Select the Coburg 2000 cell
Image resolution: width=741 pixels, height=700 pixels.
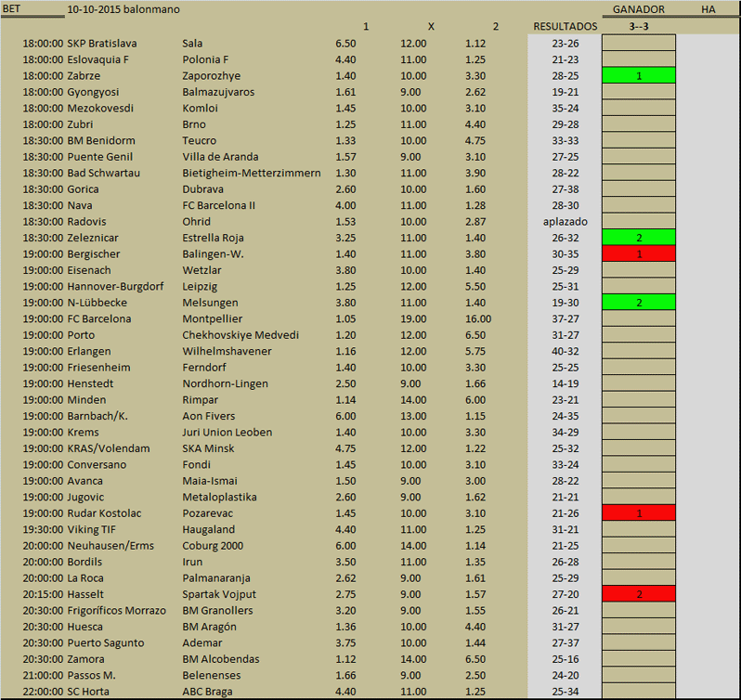coord(213,546)
